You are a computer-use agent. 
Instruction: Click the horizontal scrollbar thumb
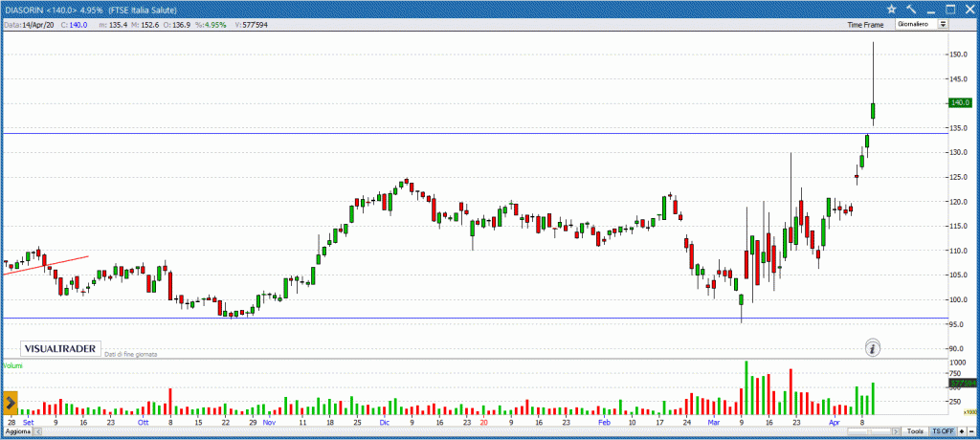tap(869, 431)
